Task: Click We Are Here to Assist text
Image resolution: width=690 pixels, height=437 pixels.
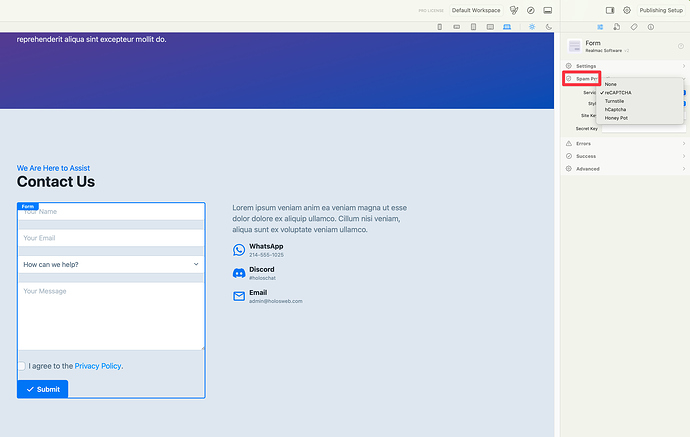Action: [53, 168]
